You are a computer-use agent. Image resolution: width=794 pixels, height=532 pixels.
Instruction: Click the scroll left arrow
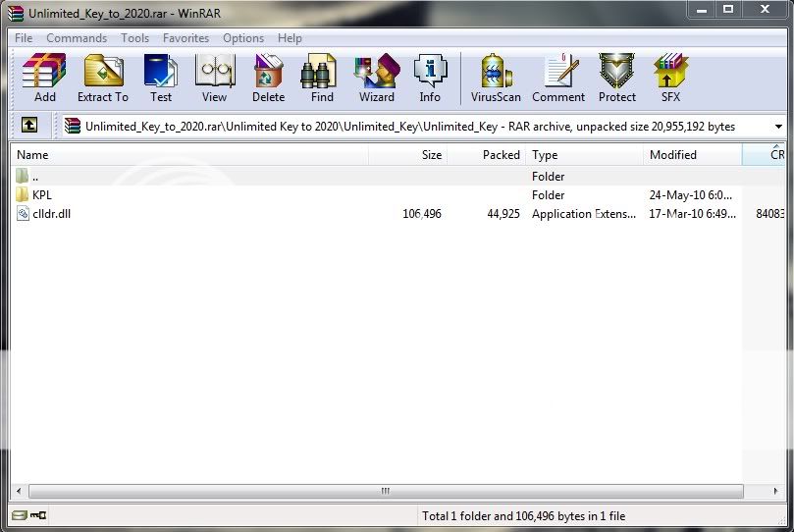point(20,491)
